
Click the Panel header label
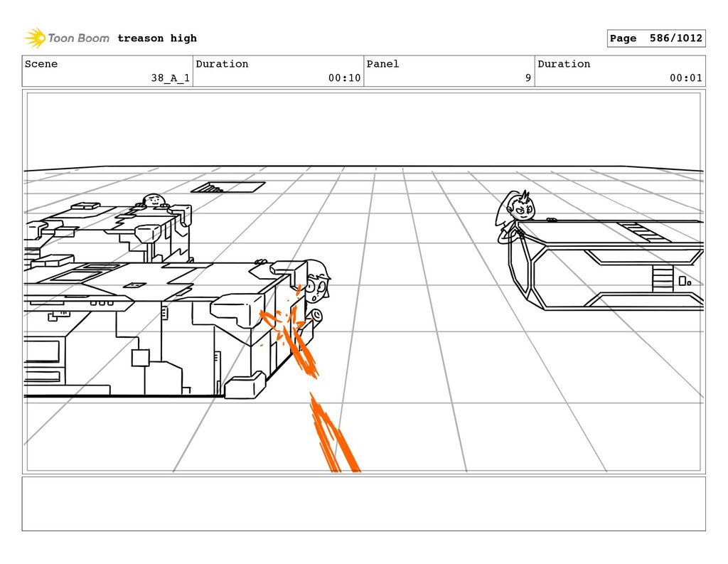(382, 63)
